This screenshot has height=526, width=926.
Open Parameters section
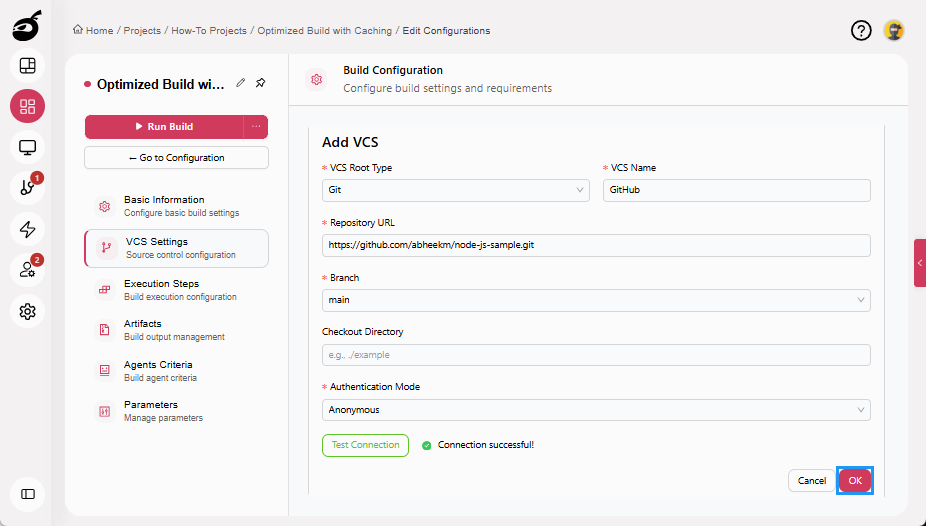(177, 411)
